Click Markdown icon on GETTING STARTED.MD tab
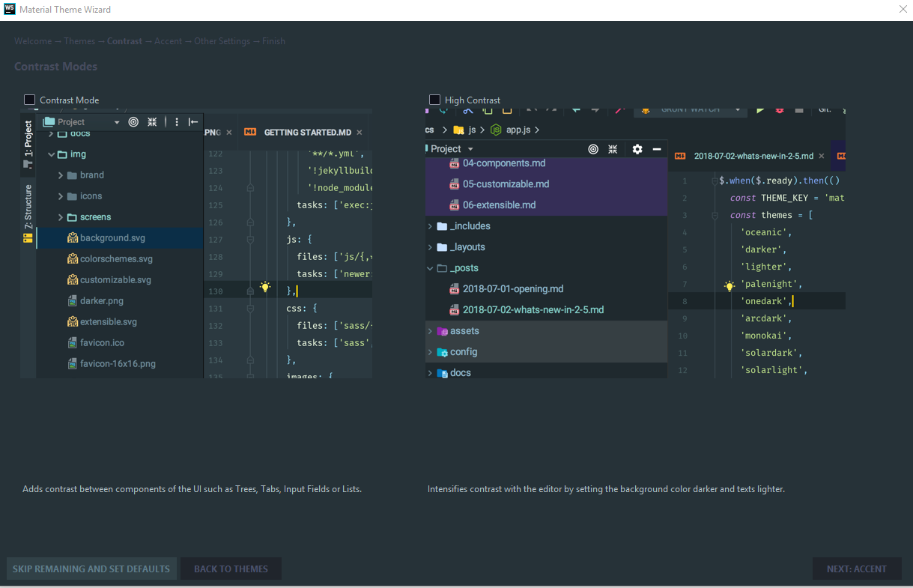913x588 pixels. pyautogui.click(x=250, y=132)
